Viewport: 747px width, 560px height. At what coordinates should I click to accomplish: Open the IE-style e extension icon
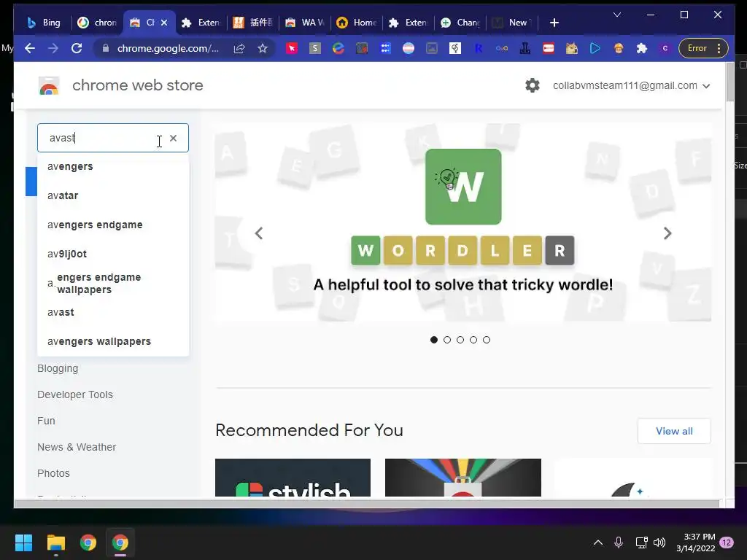click(x=338, y=48)
